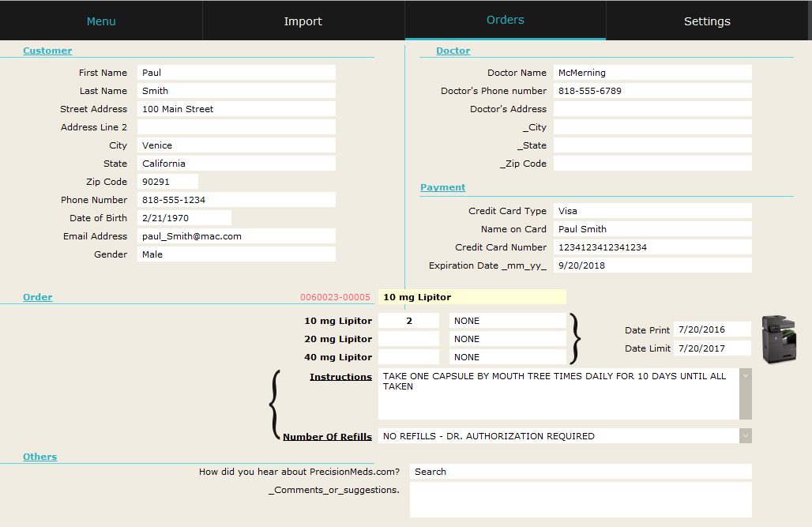The height and width of the screenshot is (527, 812).
Task: Click the Instructions text area
Action: click(558, 393)
